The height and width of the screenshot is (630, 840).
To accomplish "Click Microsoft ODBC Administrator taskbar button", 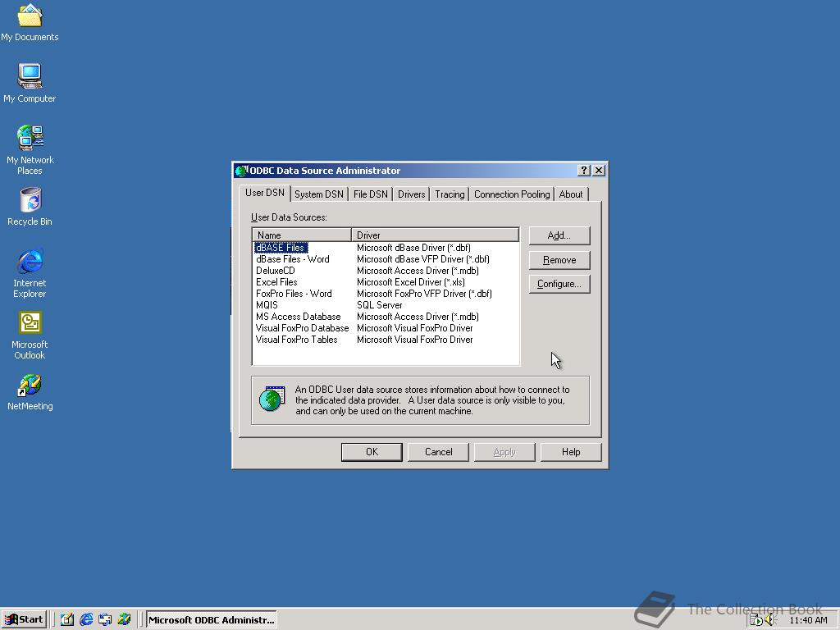I will (211, 619).
